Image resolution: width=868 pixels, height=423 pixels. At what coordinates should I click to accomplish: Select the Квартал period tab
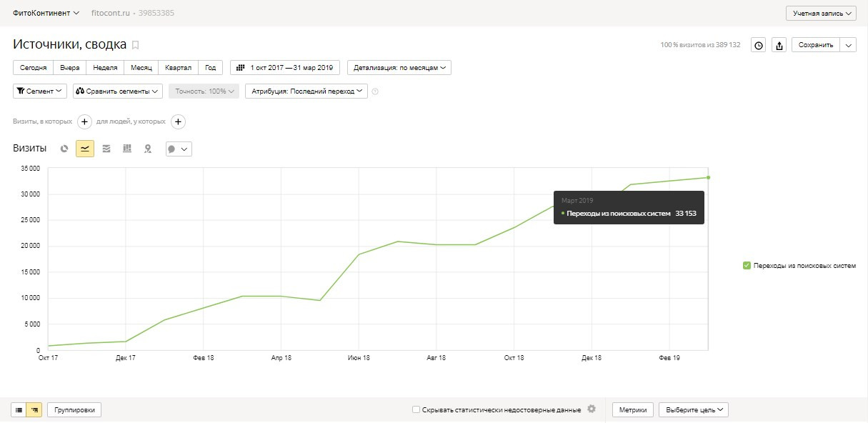click(177, 68)
